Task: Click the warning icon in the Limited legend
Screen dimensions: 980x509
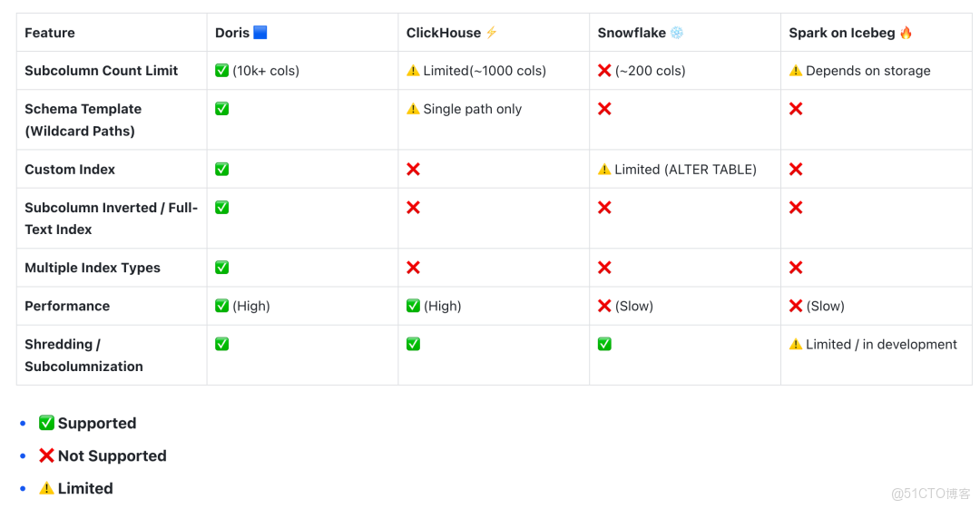Action: tap(46, 488)
